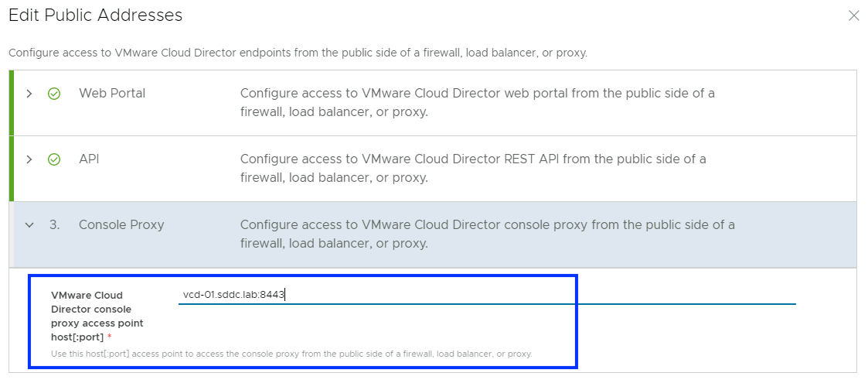Select the API step title
This screenshot has height=390, width=868.
89,159
